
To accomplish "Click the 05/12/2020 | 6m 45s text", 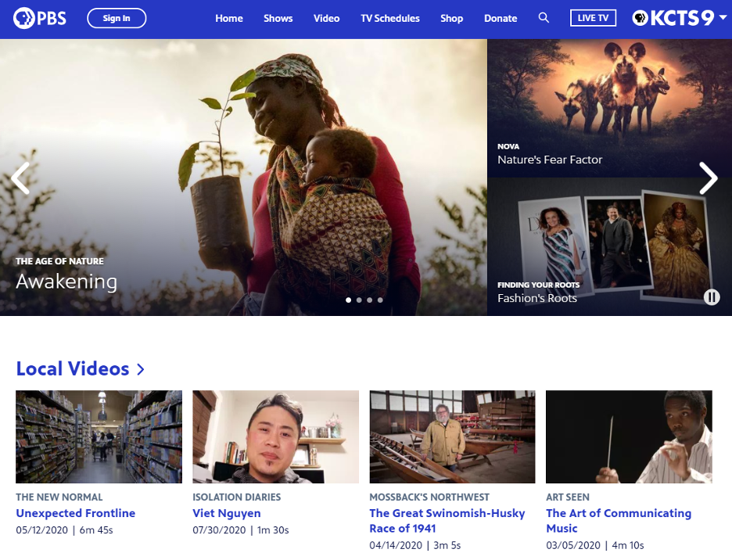I will click(x=64, y=530).
